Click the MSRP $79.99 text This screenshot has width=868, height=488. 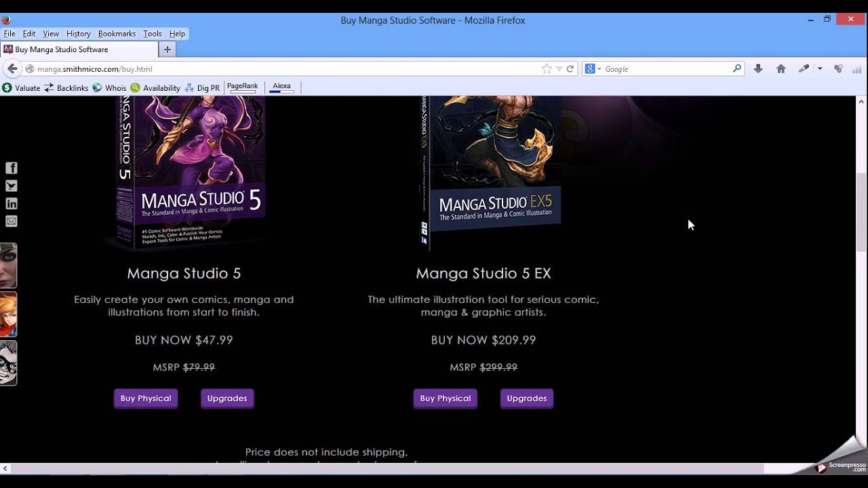(x=184, y=367)
